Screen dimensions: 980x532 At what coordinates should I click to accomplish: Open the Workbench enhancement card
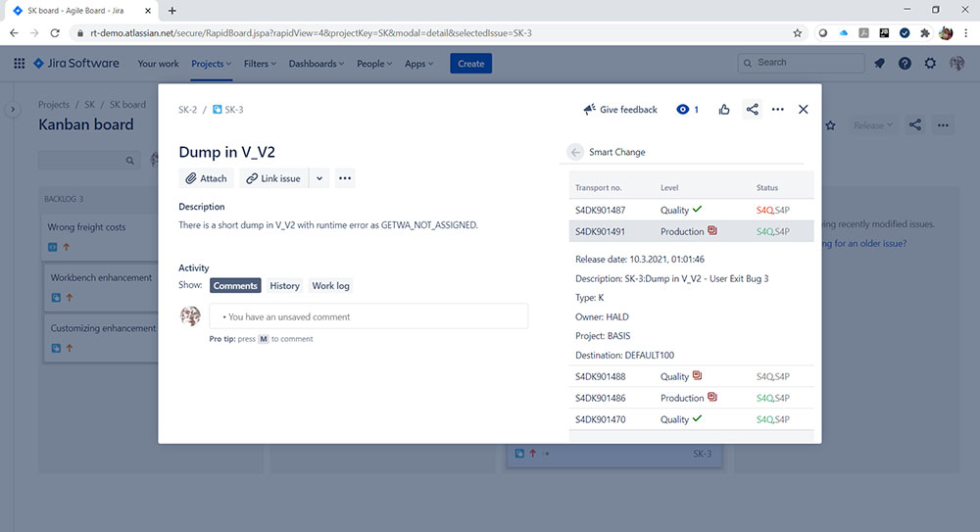(x=101, y=287)
